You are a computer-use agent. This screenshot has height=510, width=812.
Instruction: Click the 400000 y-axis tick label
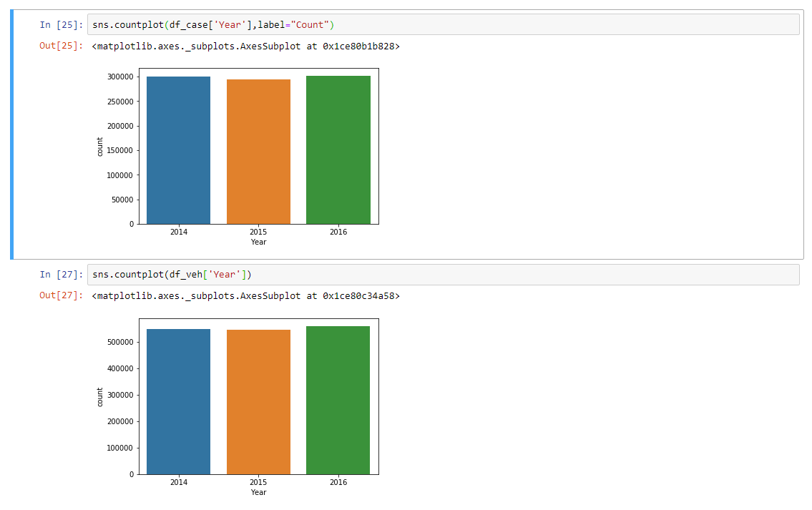[120, 368]
